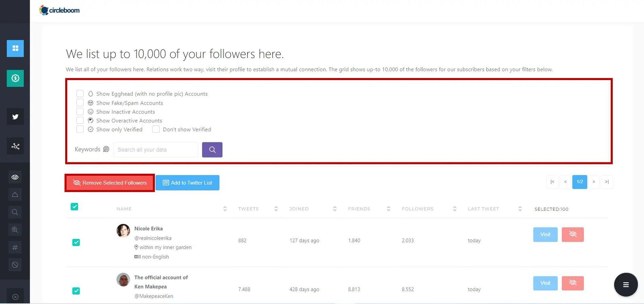Viewport: 644px width, 304px height.
Task: Sort by the TWEETS column arrows
Action: 276,209
